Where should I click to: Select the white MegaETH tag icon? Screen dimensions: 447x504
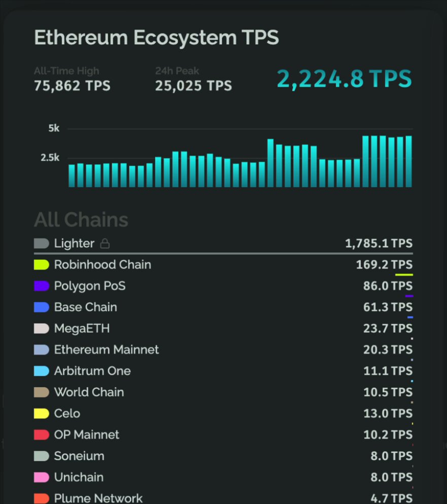click(x=42, y=329)
